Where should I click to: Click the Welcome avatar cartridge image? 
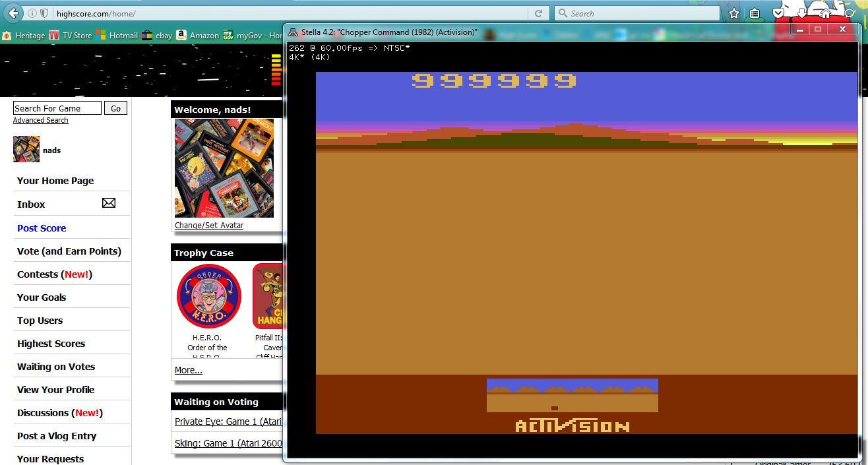[224, 168]
